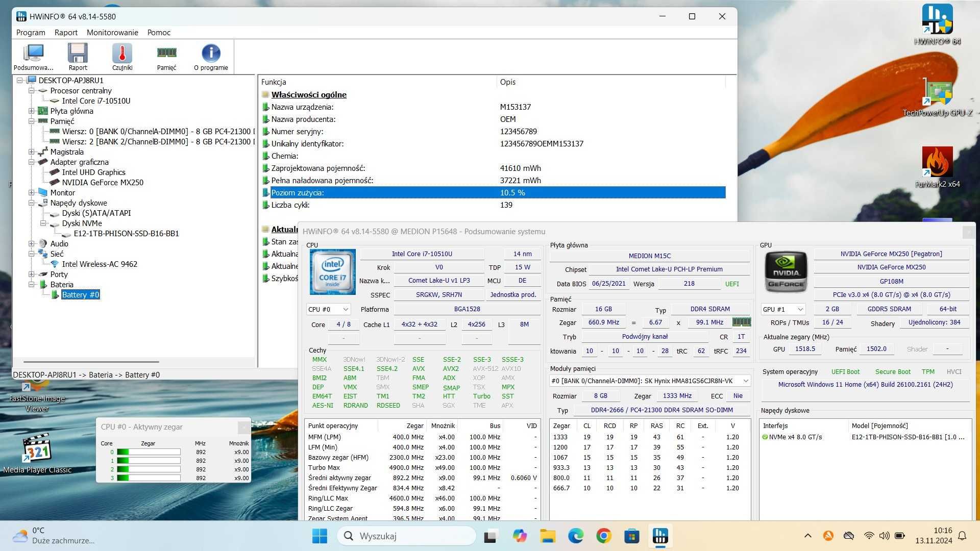The image size is (980, 551).
Task: Click HWiNFO icon on the taskbar
Action: coord(660,536)
